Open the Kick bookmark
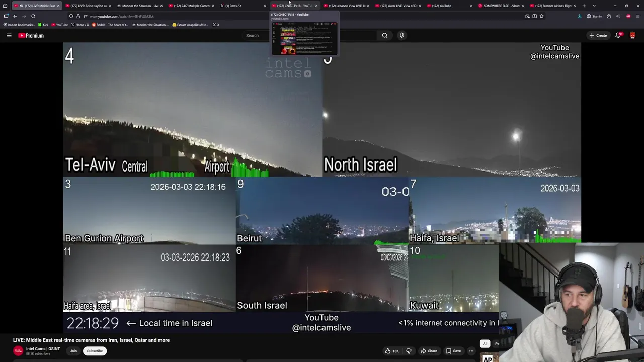 point(43,25)
